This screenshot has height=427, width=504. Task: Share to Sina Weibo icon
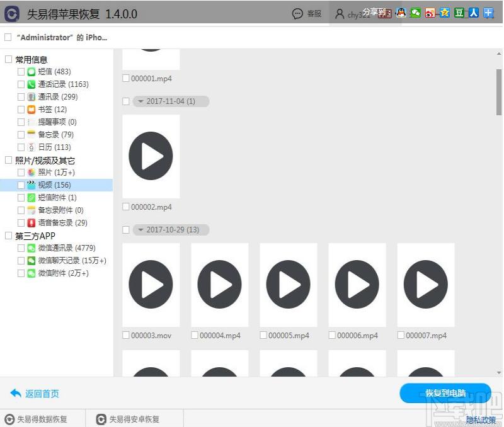tap(430, 13)
